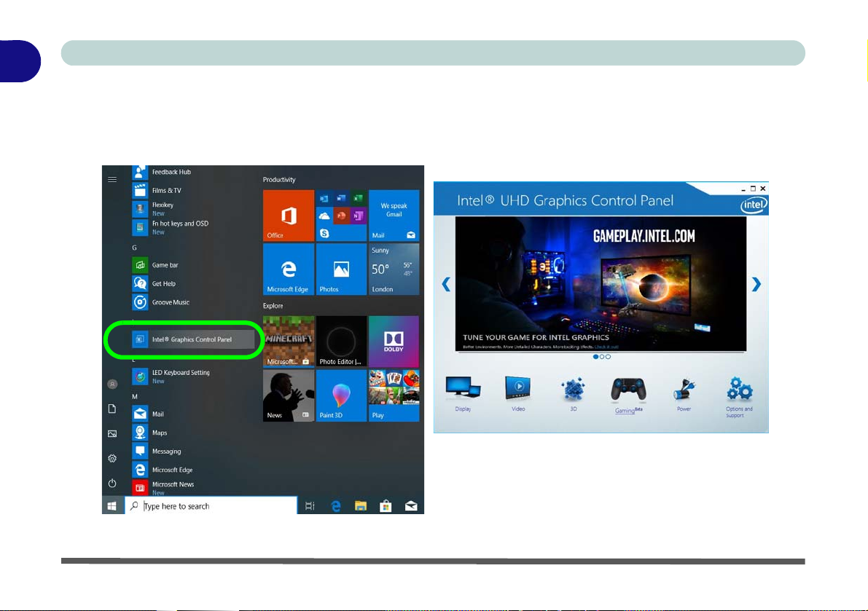Click the GAMEPLAY.INTEL.COM banner image
This screenshot has height=611, width=868.
click(x=601, y=284)
